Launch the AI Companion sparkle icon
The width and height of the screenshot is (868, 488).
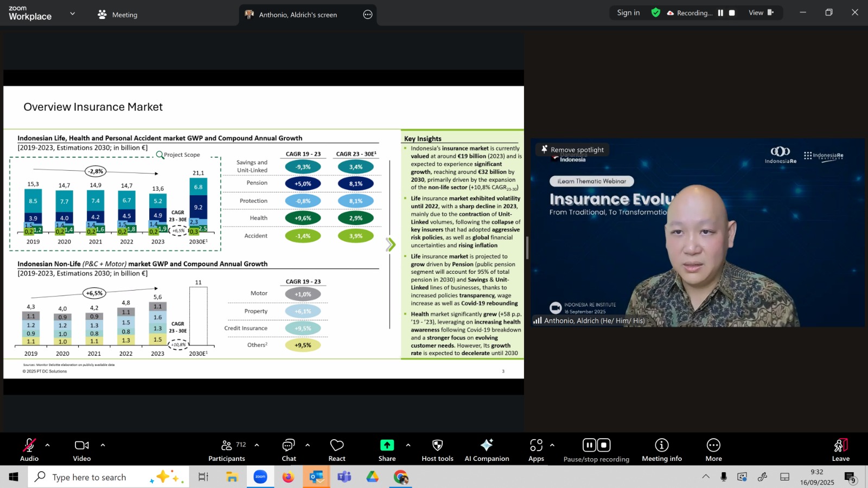487,446
